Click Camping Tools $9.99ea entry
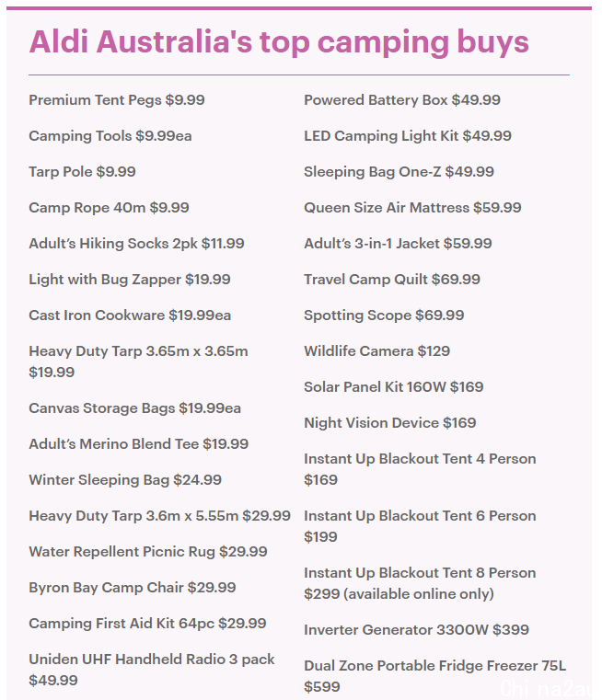 [110, 136]
